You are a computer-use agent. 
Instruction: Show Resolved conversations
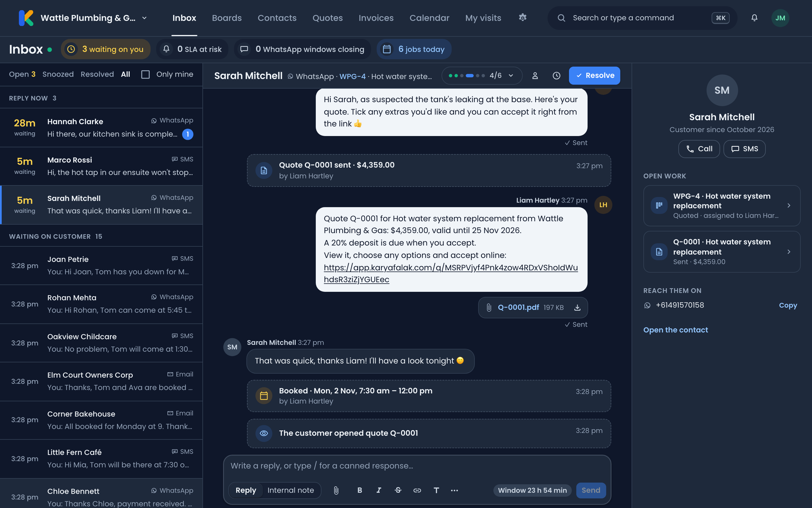click(x=97, y=74)
